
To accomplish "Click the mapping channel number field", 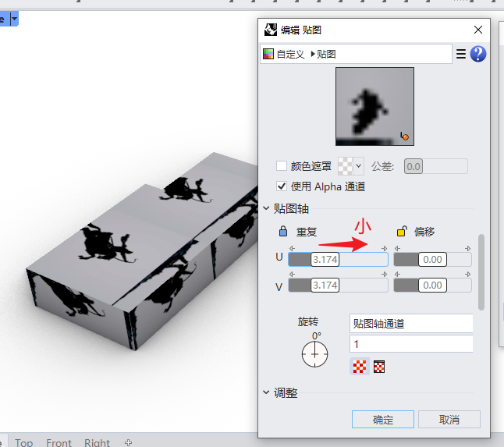I will click(411, 344).
